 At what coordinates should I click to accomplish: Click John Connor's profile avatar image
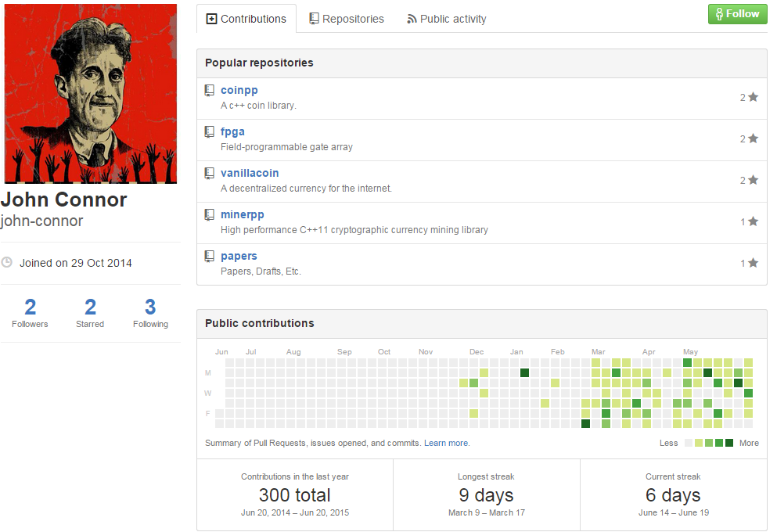pyautogui.click(x=91, y=94)
